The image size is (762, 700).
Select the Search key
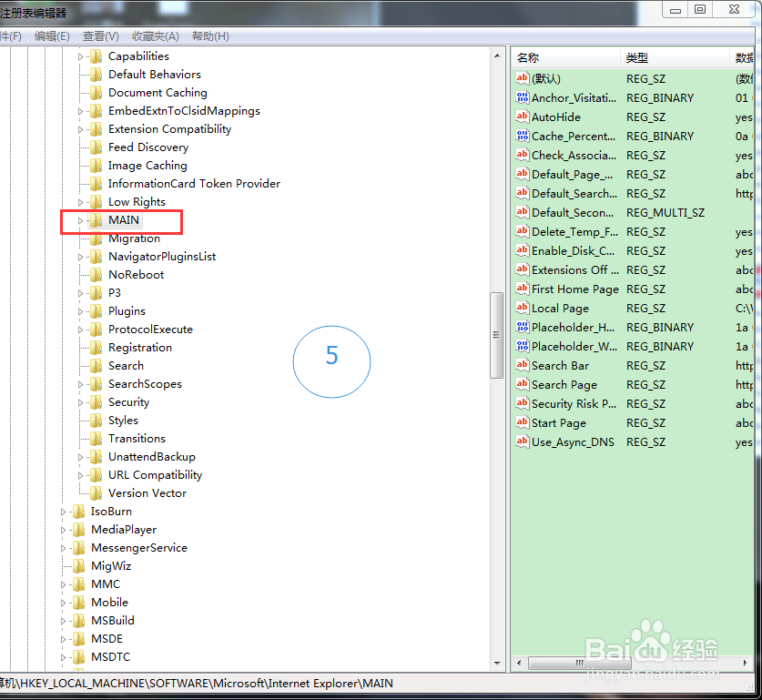[126, 366]
